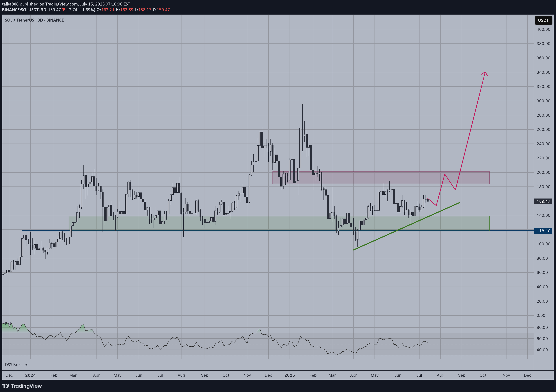The width and height of the screenshot is (556, 392).
Task: Click 400.00 on the price axis
Action: point(543,29)
